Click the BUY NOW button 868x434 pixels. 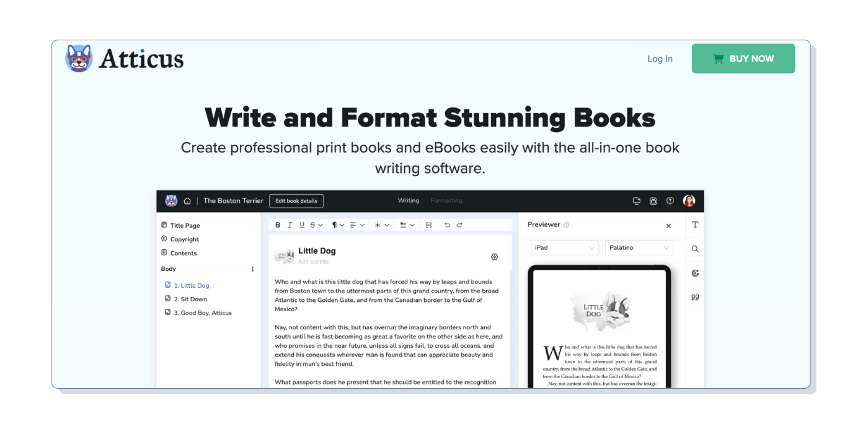pos(743,59)
